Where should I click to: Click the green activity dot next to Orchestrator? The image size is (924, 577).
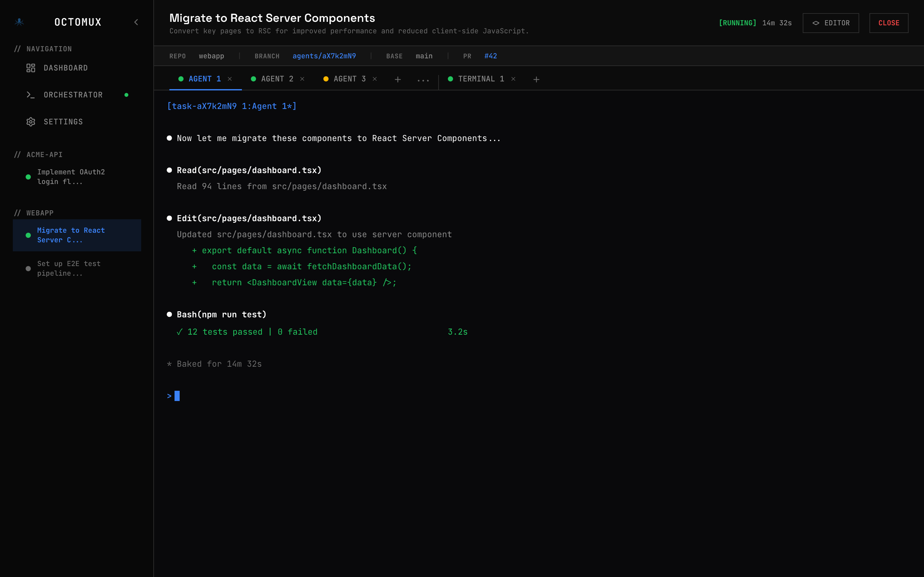(x=126, y=95)
